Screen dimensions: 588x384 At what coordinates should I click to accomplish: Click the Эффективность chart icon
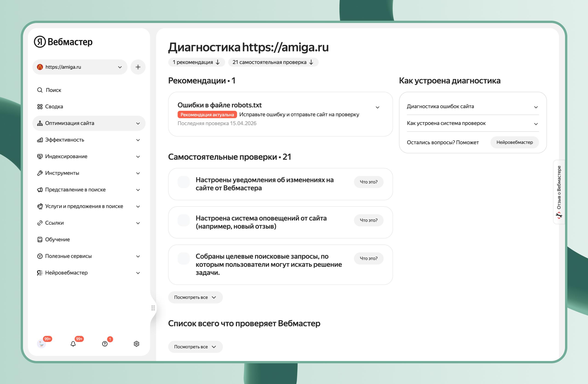pos(40,140)
